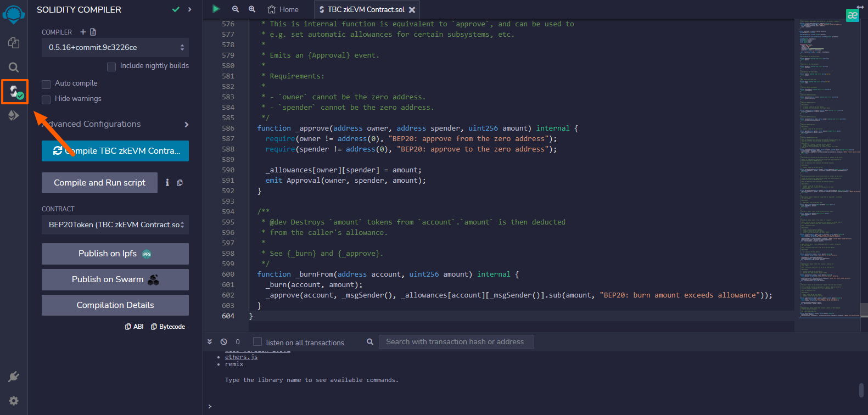868x415 pixels.
Task: Expand Advanced Configurations section
Action: tap(115, 124)
